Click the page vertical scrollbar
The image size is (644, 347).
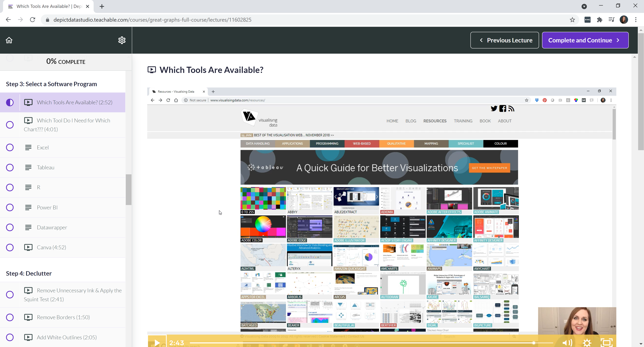641,91
